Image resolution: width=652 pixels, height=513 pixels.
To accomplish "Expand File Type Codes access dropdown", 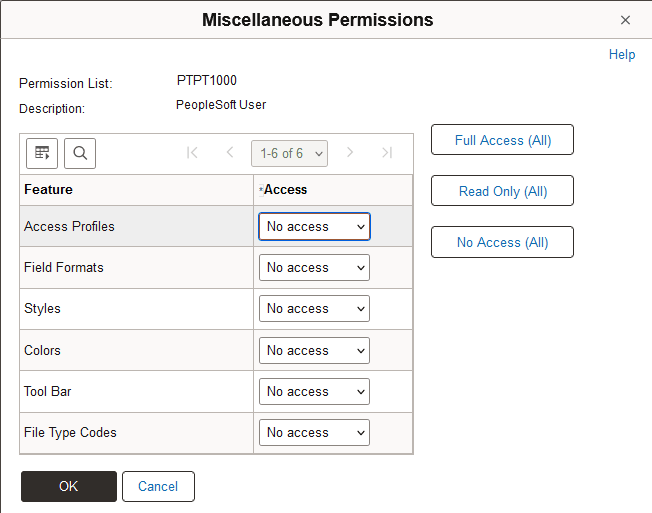I will (314, 433).
